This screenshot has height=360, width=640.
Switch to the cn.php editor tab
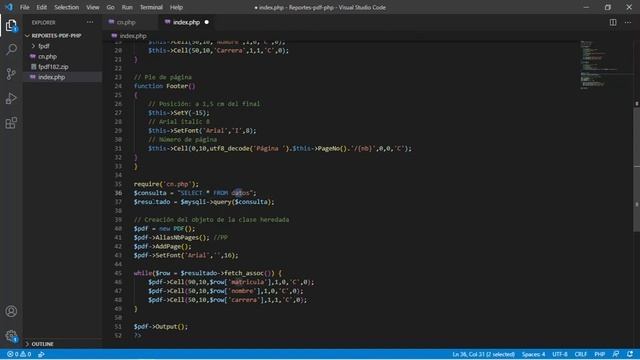tap(130, 22)
